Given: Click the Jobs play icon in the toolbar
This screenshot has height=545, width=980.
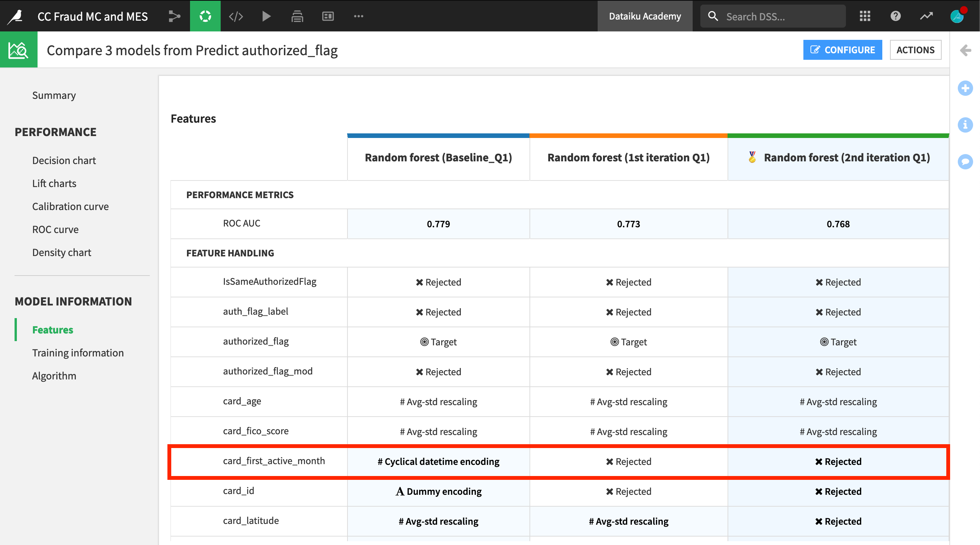Looking at the screenshot, I should tap(266, 16).
